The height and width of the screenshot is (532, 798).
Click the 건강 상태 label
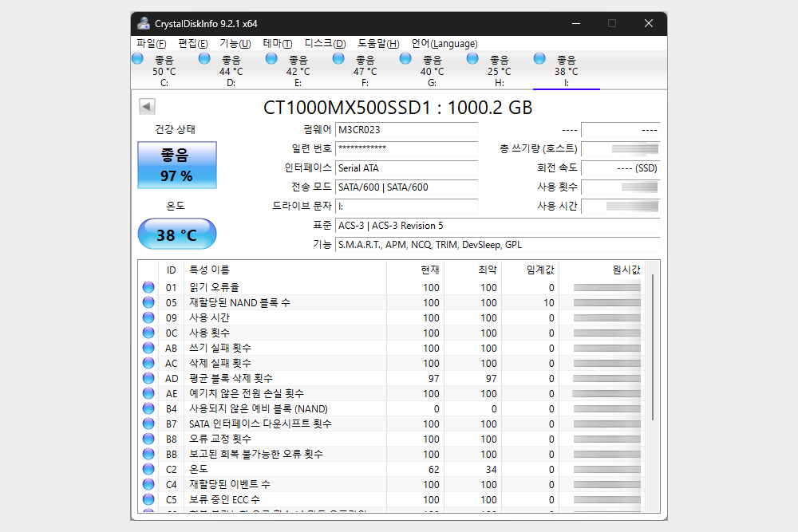pyautogui.click(x=175, y=129)
